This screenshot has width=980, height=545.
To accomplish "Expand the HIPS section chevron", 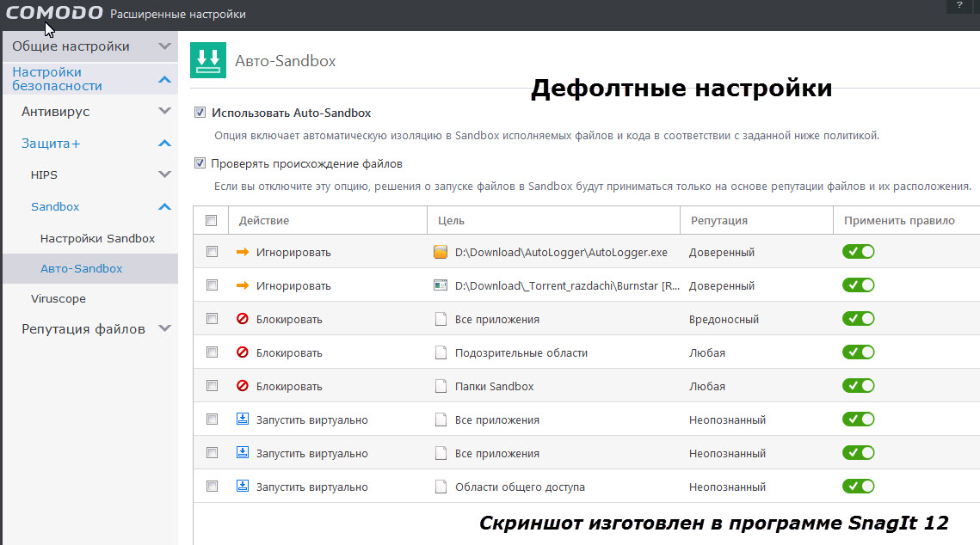I will tap(164, 175).
